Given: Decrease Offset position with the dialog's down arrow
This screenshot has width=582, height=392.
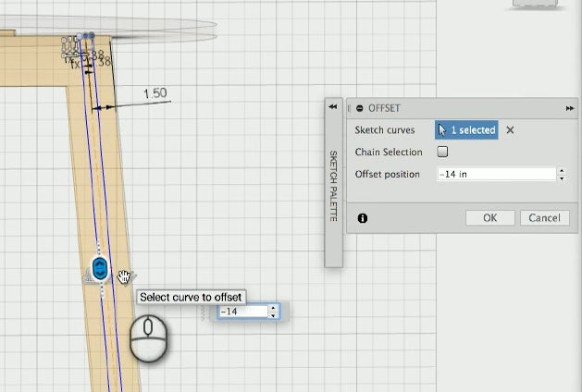Looking at the screenshot, I should coord(563,178).
